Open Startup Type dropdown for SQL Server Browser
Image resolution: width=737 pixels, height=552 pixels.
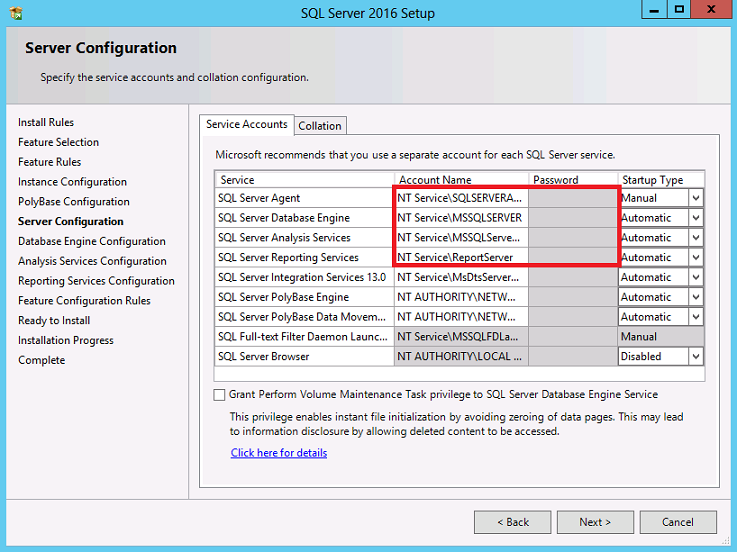[x=696, y=356]
